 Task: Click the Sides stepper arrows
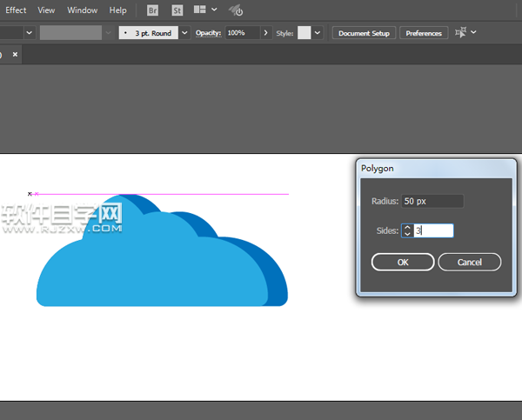point(406,230)
